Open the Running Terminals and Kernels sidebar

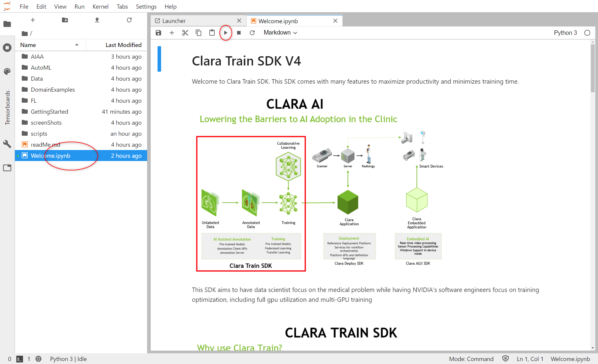[x=7, y=48]
